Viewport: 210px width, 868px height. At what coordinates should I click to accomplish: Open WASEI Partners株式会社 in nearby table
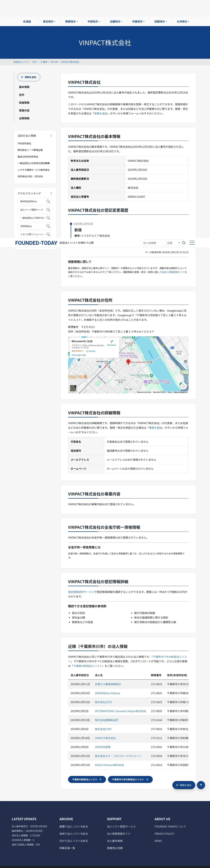click(x=109, y=765)
